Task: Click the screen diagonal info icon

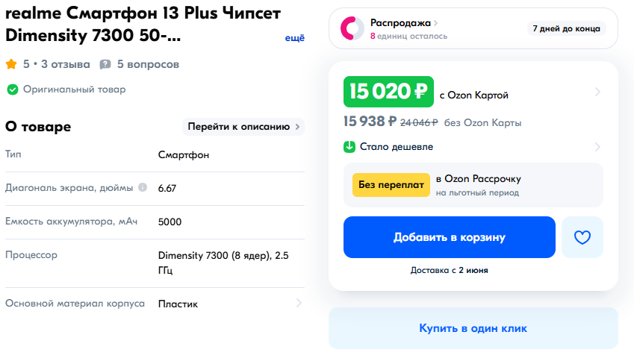Action: [x=143, y=187]
